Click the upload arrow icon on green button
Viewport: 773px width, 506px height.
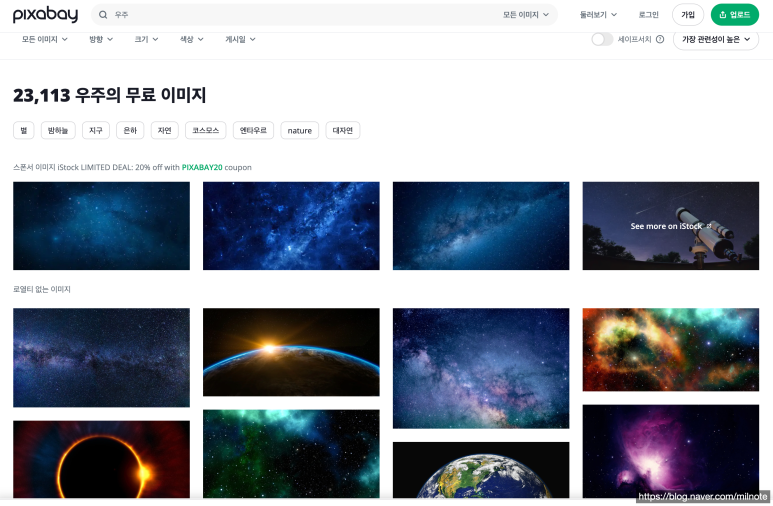(723, 15)
